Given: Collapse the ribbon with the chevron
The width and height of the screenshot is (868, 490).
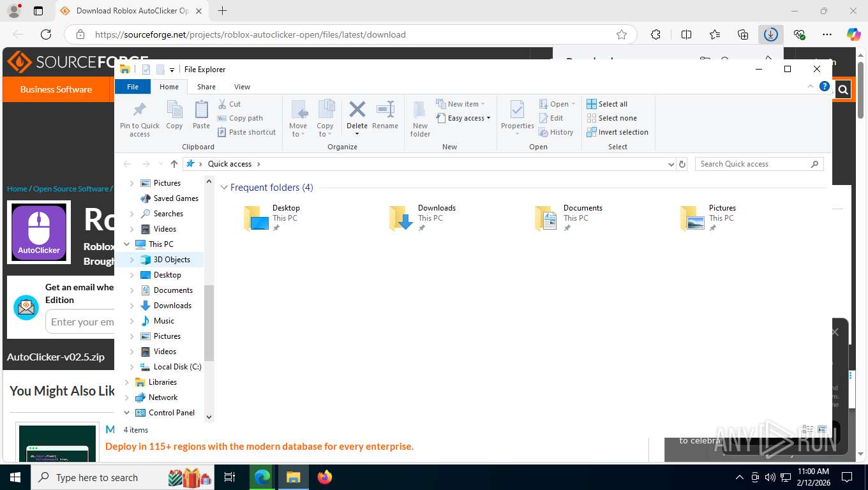Looking at the screenshot, I should (x=811, y=86).
